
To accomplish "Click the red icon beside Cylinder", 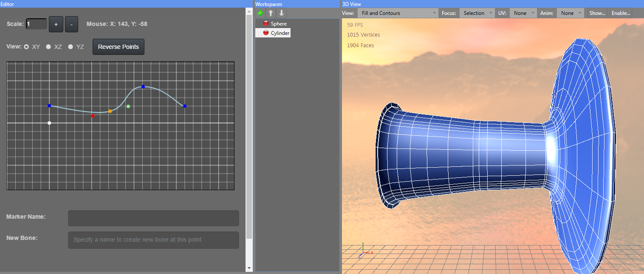I will tap(266, 33).
